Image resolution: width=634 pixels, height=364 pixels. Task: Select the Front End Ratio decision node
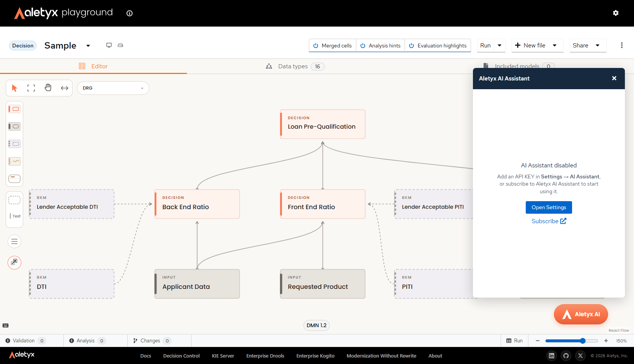tap(323, 204)
